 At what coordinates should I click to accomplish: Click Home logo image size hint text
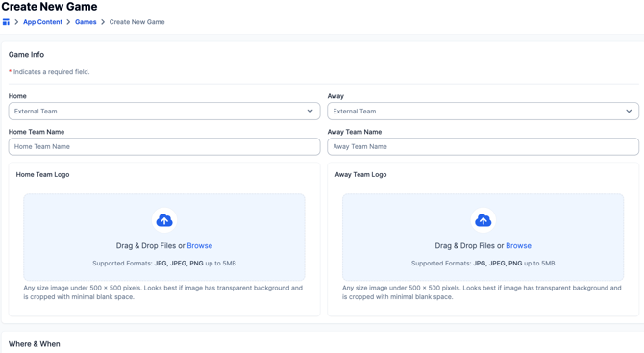pos(163,292)
